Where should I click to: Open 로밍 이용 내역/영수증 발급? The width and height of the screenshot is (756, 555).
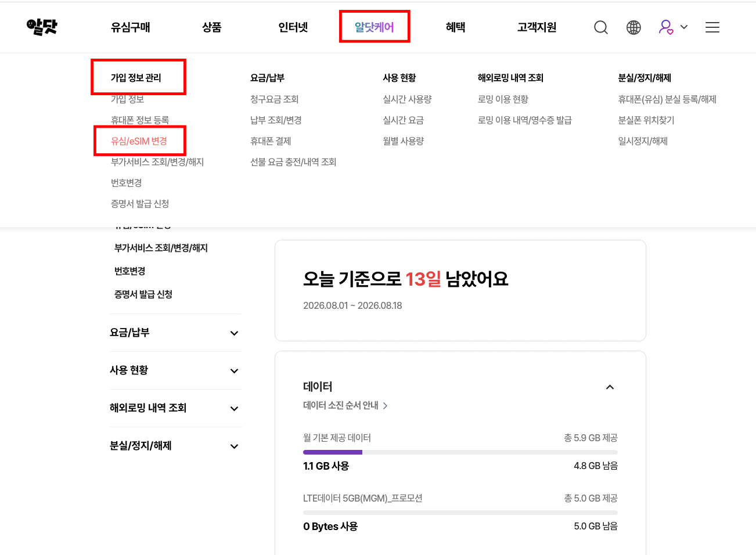click(525, 120)
